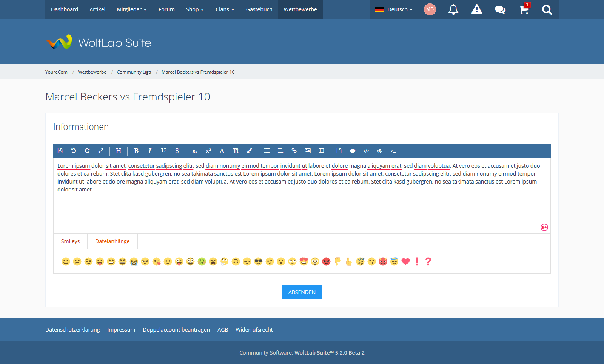The height and width of the screenshot is (364, 604).
Task: Insert a link using the chain icon
Action: pos(294,151)
